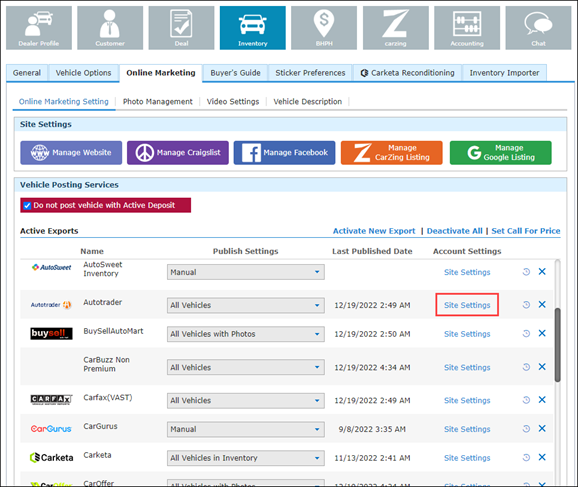Click the Manage Website button
The height and width of the screenshot is (487, 578).
71,153
